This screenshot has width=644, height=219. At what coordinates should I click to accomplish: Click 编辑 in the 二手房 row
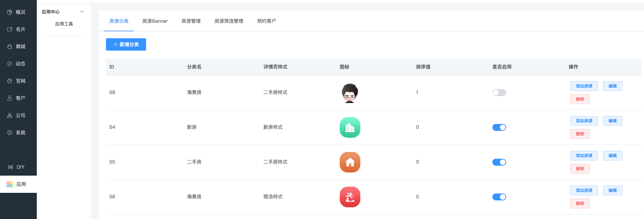click(613, 156)
